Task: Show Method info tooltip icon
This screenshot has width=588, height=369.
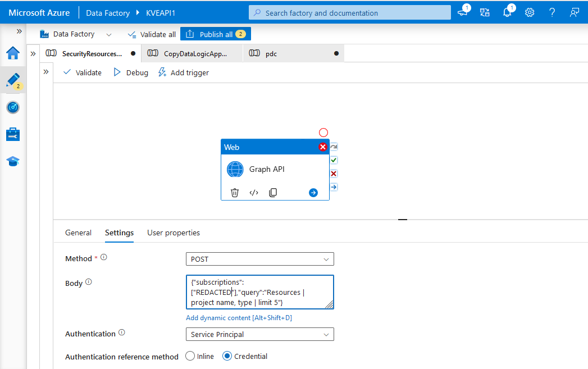Action: click(x=104, y=257)
